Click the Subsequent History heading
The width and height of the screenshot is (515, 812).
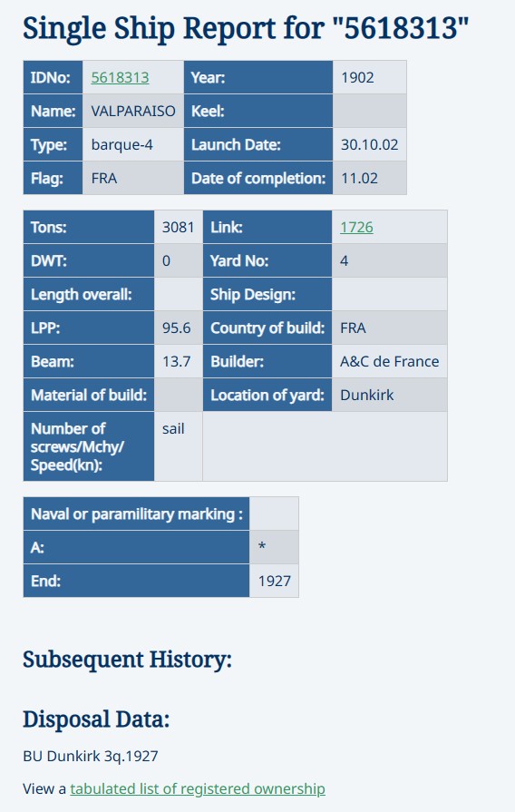(127, 660)
